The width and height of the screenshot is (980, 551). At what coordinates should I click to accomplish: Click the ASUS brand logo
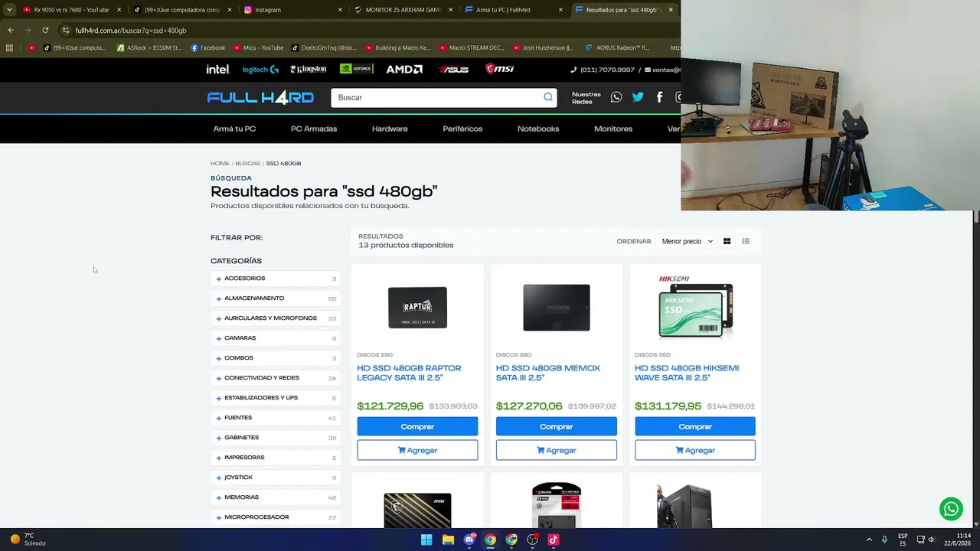coord(453,70)
